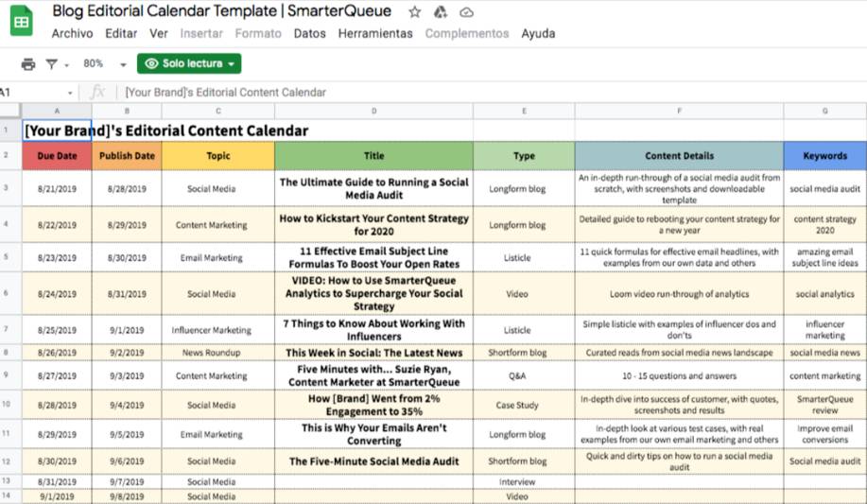The image size is (867, 504).
Task: Click the add to Drive icon
Action: (x=441, y=11)
